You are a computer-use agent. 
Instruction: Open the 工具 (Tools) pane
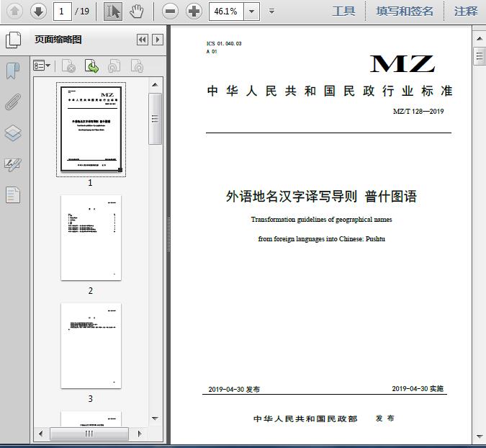pyautogui.click(x=343, y=11)
